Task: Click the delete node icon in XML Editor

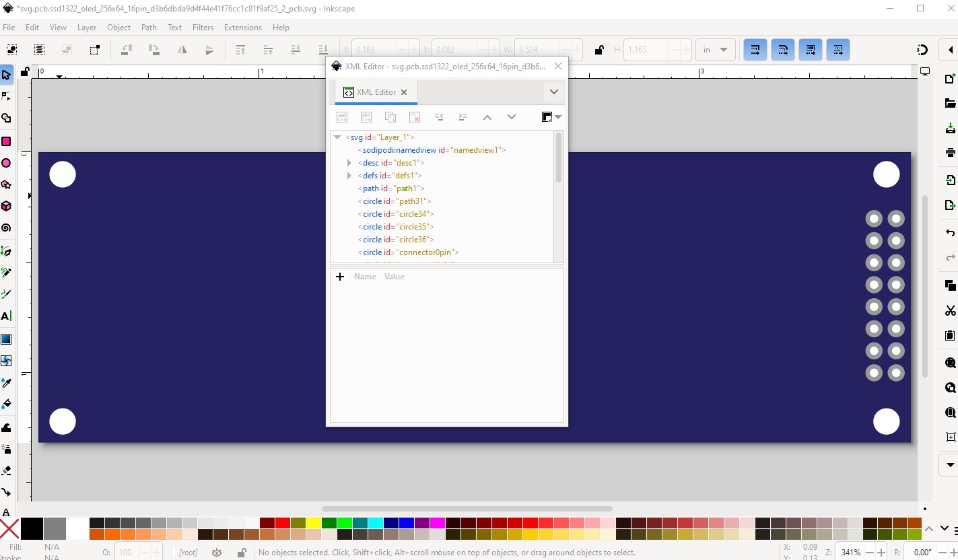Action: click(415, 117)
